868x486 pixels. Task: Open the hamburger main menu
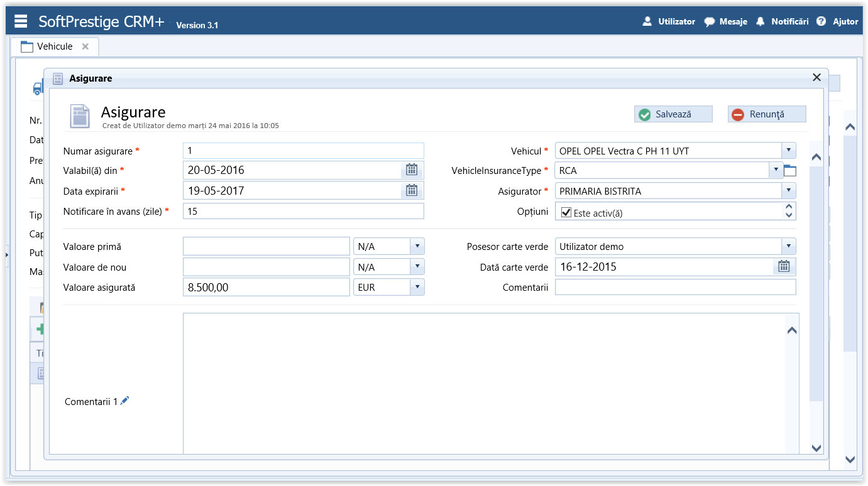[x=21, y=21]
